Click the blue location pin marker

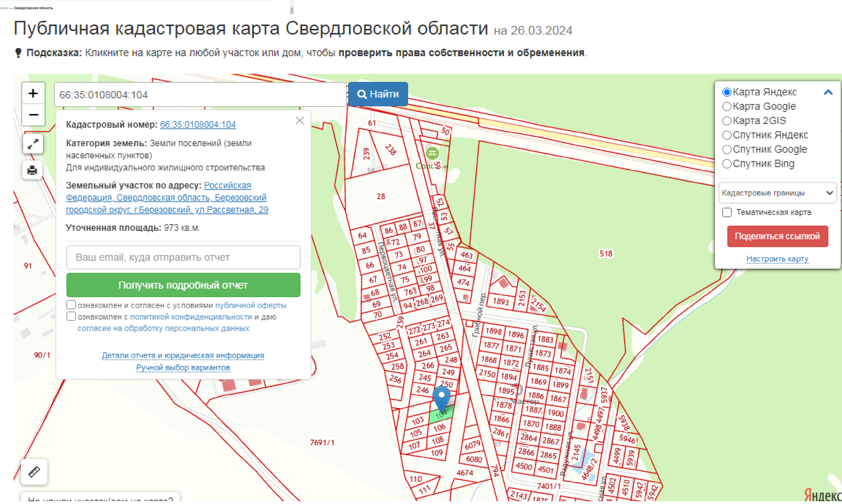click(441, 396)
